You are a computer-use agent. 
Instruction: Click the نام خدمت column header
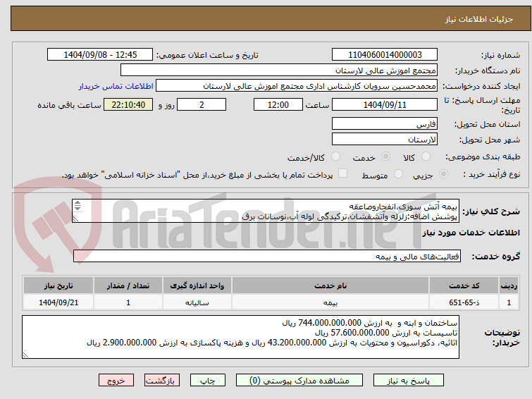click(x=330, y=286)
